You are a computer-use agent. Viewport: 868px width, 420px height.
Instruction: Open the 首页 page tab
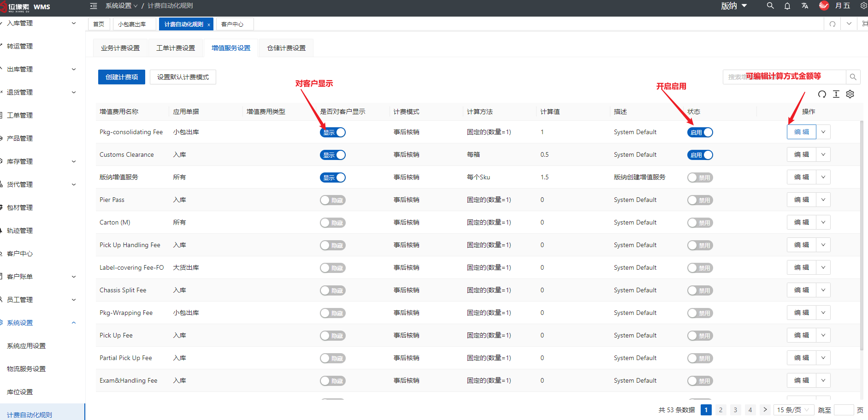pos(99,24)
